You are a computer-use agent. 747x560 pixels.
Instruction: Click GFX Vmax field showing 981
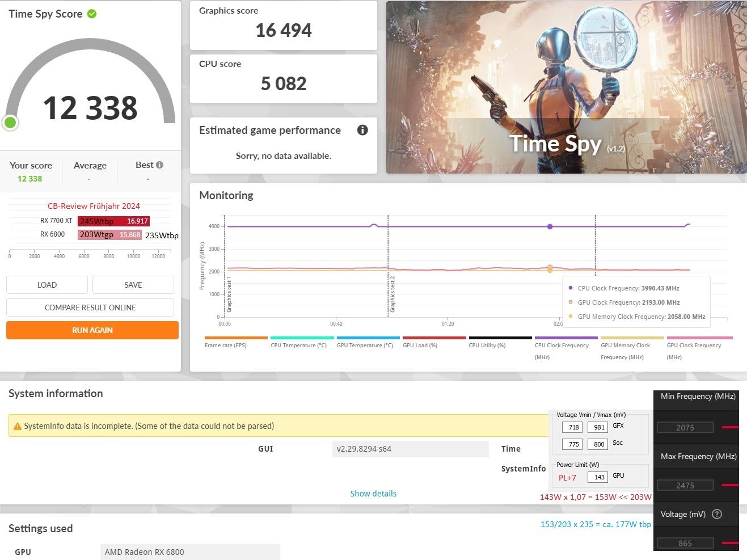point(598,427)
